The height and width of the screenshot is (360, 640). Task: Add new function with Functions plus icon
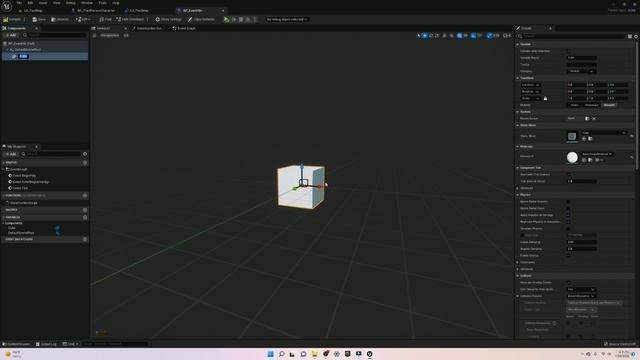coord(85,196)
